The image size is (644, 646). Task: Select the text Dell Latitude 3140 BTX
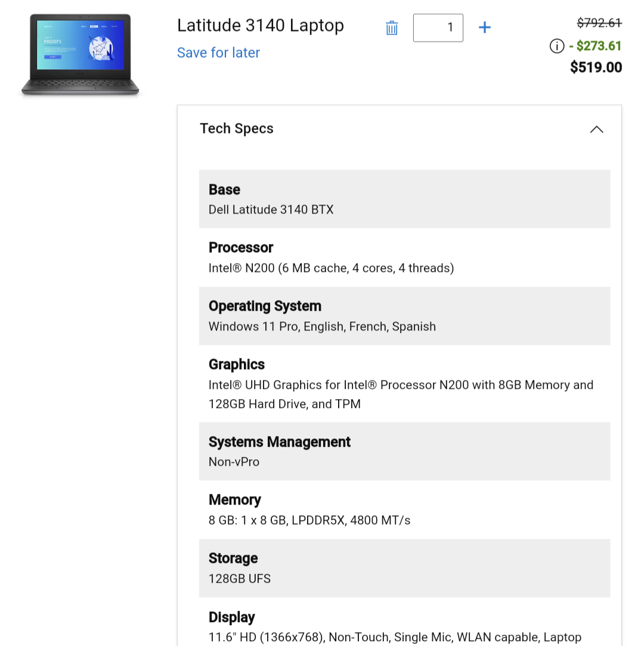coord(271,210)
